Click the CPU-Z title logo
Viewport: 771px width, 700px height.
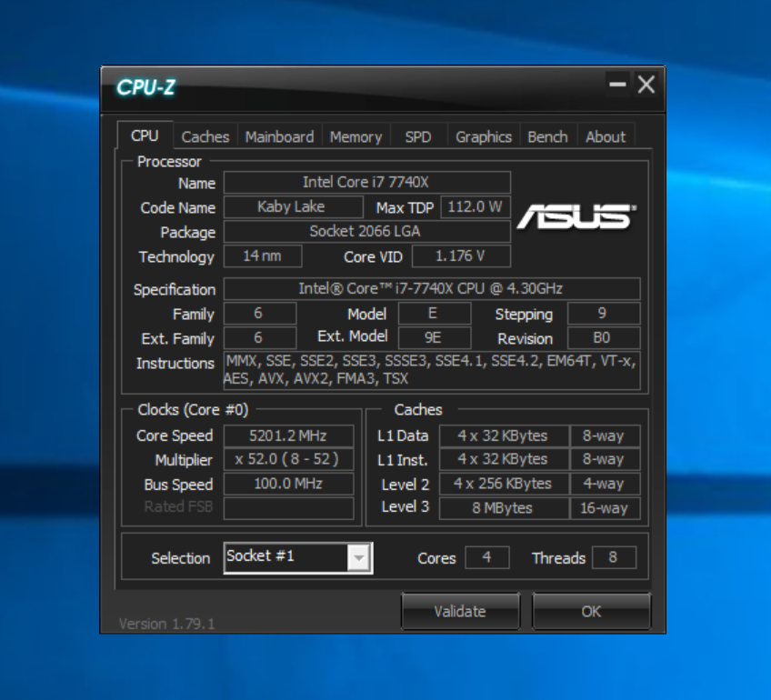(145, 88)
